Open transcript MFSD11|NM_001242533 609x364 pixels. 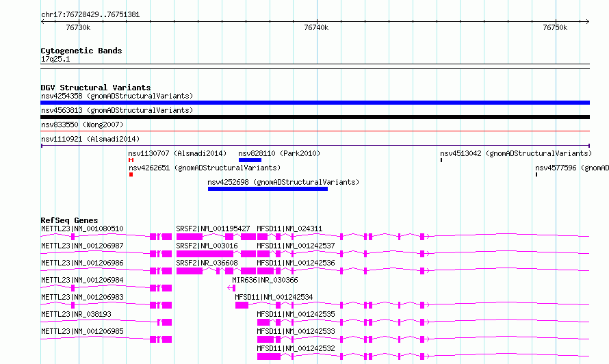(x=296, y=331)
